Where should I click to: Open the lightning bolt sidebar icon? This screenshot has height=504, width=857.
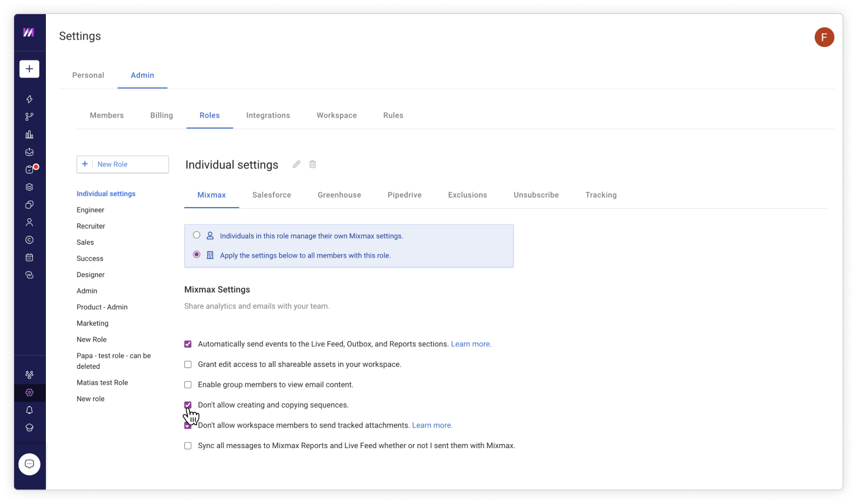point(29,99)
